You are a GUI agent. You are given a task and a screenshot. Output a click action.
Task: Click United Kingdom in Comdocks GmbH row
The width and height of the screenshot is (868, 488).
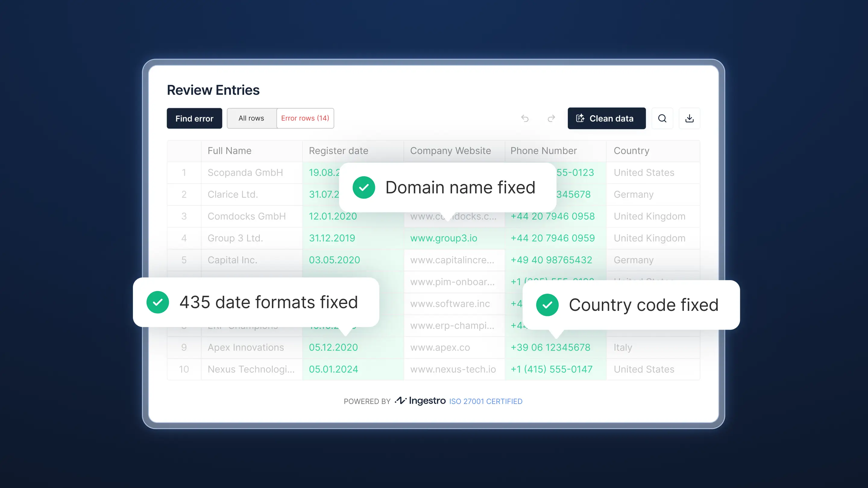coord(653,217)
